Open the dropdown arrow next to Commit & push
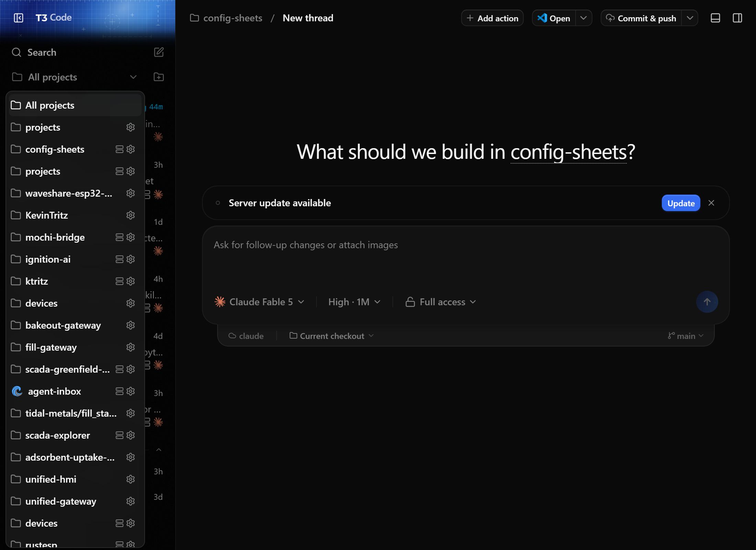756x550 pixels. point(690,18)
